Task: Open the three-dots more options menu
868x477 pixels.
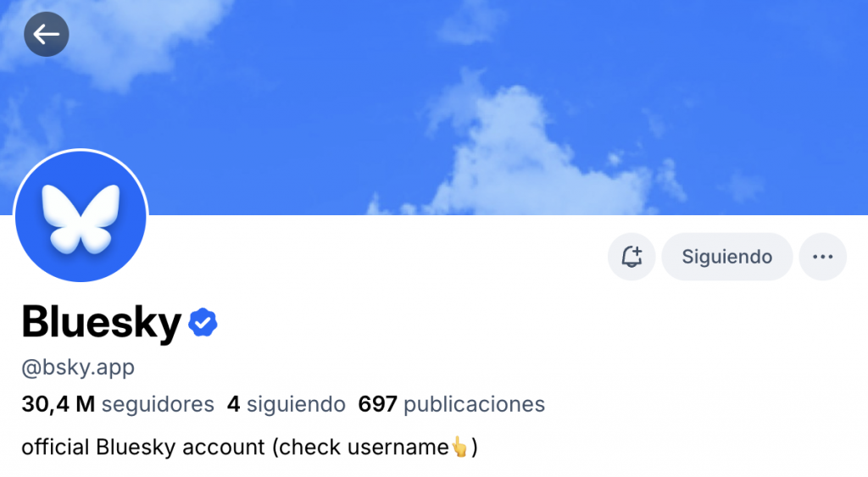Action: (822, 257)
